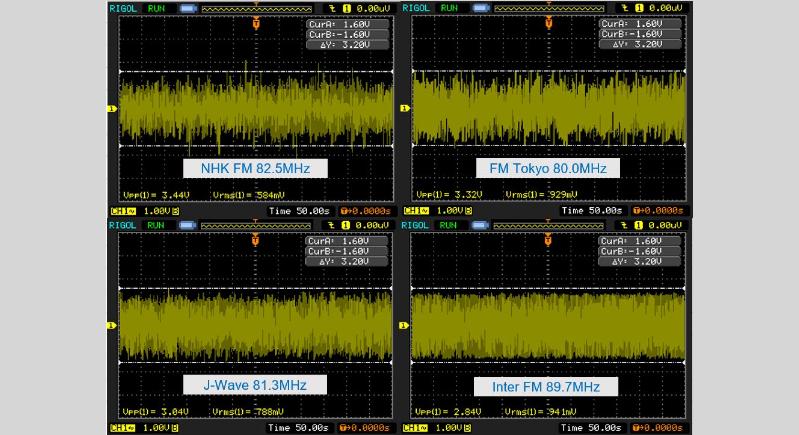Select the blue memory icon in the J-Wave panel
799x435 pixels.
(x=188, y=225)
